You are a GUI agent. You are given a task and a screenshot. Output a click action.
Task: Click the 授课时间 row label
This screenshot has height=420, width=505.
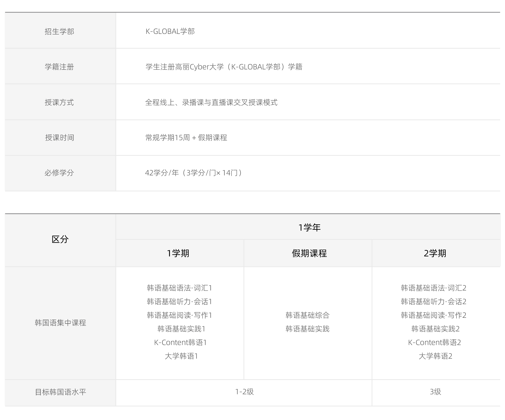click(x=59, y=138)
